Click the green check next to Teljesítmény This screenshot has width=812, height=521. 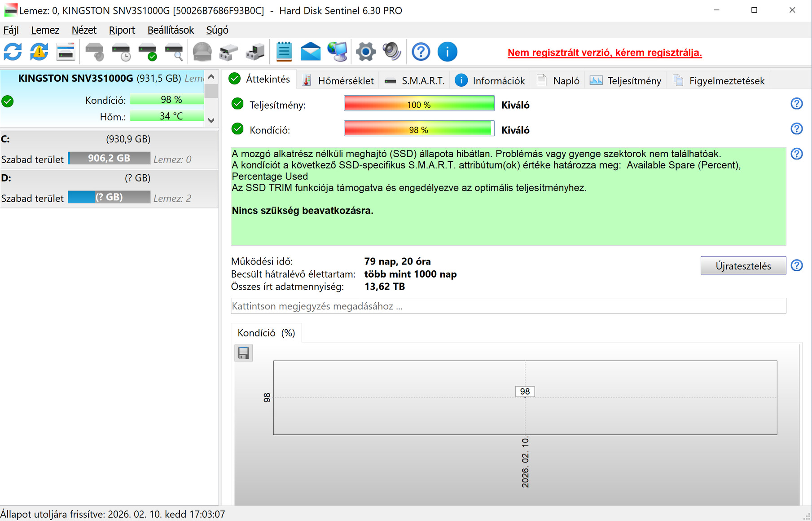pyautogui.click(x=237, y=104)
